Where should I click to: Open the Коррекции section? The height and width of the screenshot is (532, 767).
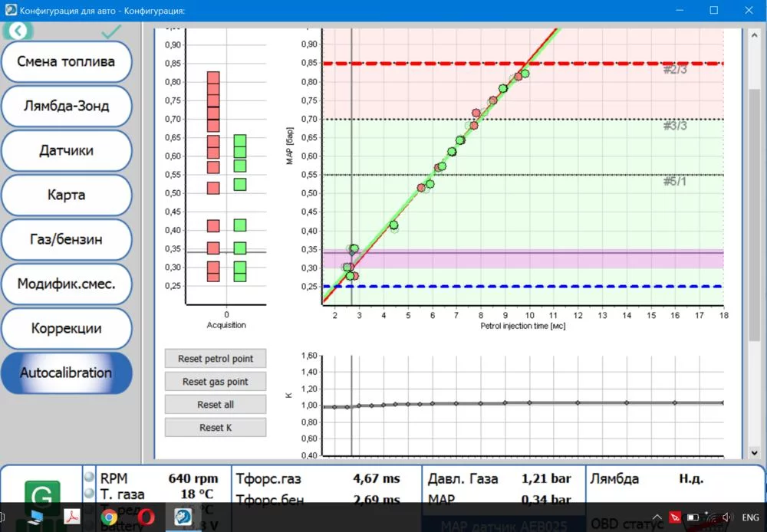pyautogui.click(x=66, y=329)
